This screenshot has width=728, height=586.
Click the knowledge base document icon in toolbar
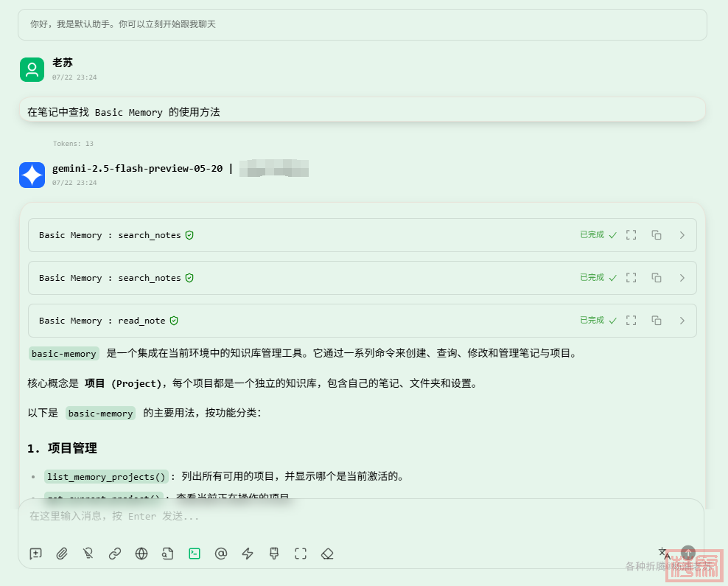point(168,554)
